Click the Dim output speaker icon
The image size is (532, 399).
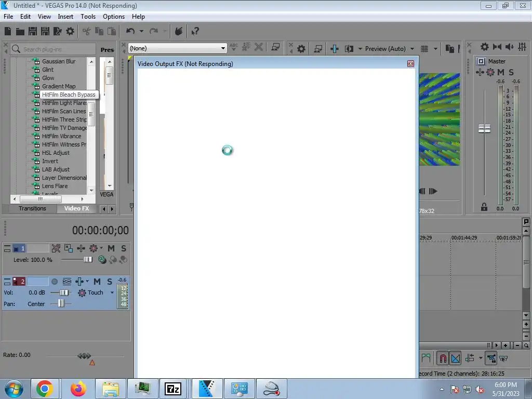click(x=509, y=47)
